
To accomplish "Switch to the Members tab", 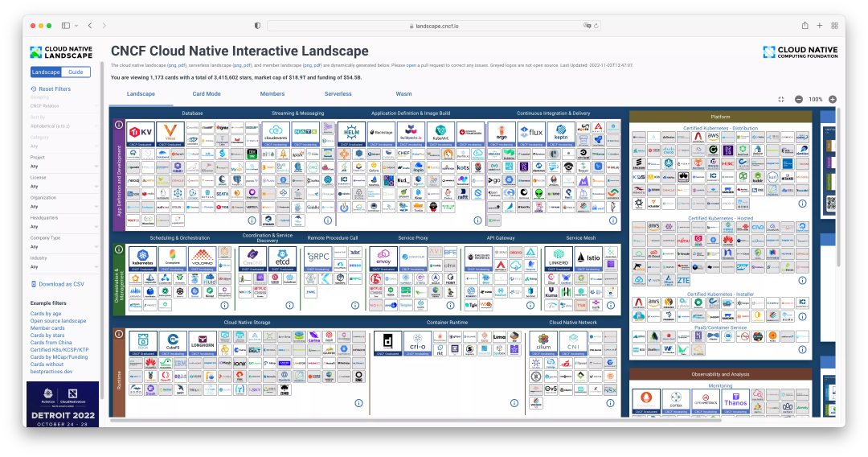I will tap(272, 94).
